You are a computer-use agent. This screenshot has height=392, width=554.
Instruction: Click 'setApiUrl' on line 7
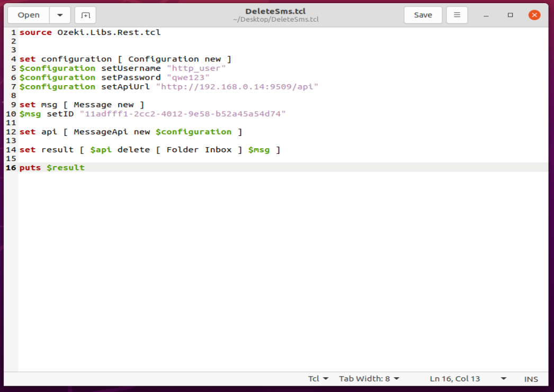coord(126,86)
